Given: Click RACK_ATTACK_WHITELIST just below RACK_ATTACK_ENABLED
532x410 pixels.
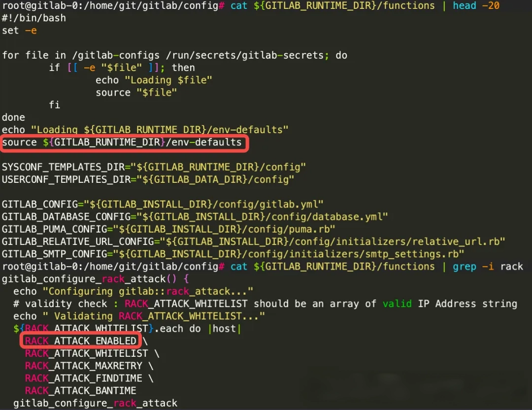Looking at the screenshot, I should [86, 353].
